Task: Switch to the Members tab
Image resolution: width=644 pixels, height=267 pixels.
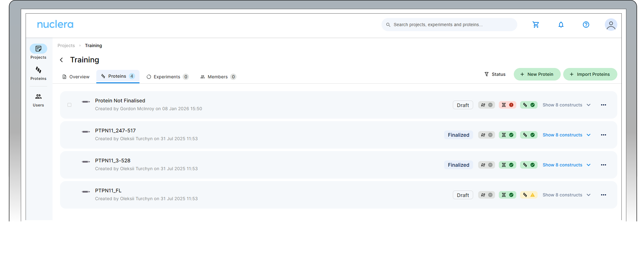Action: click(x=218, y=77)
